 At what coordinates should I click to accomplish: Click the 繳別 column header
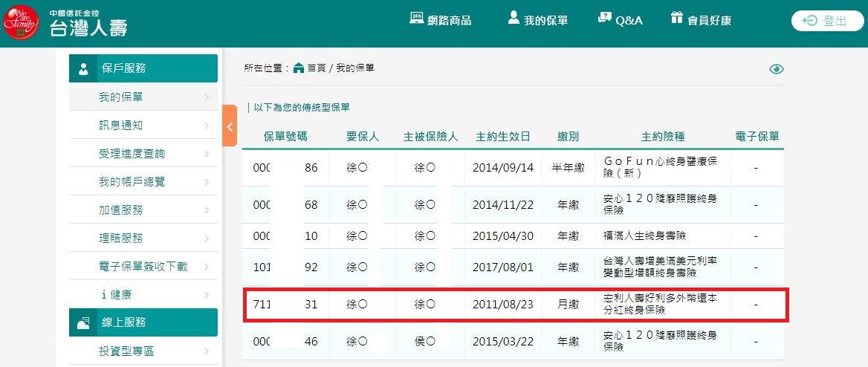click(568, 137)
